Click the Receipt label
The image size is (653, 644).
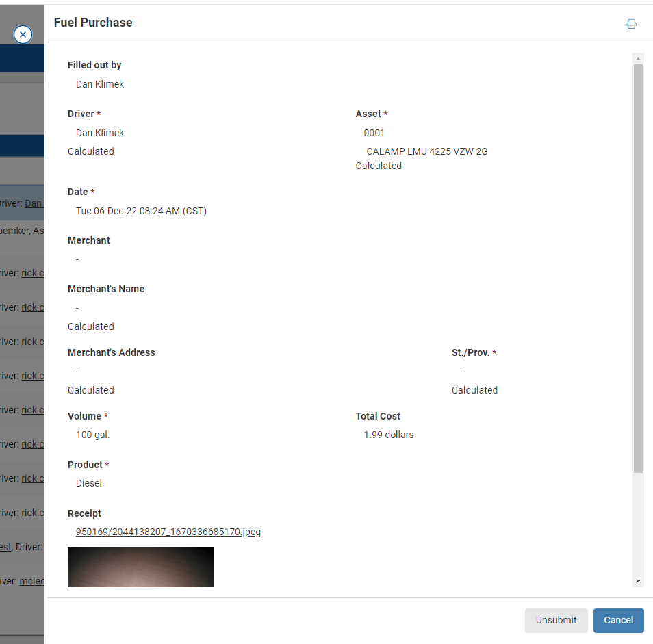84,513
